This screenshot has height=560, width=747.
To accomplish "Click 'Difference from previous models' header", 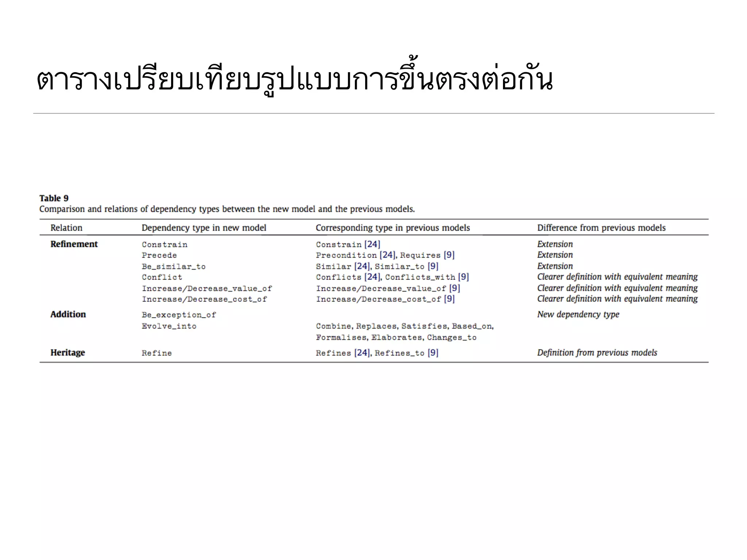I will [x=601, y=228].
